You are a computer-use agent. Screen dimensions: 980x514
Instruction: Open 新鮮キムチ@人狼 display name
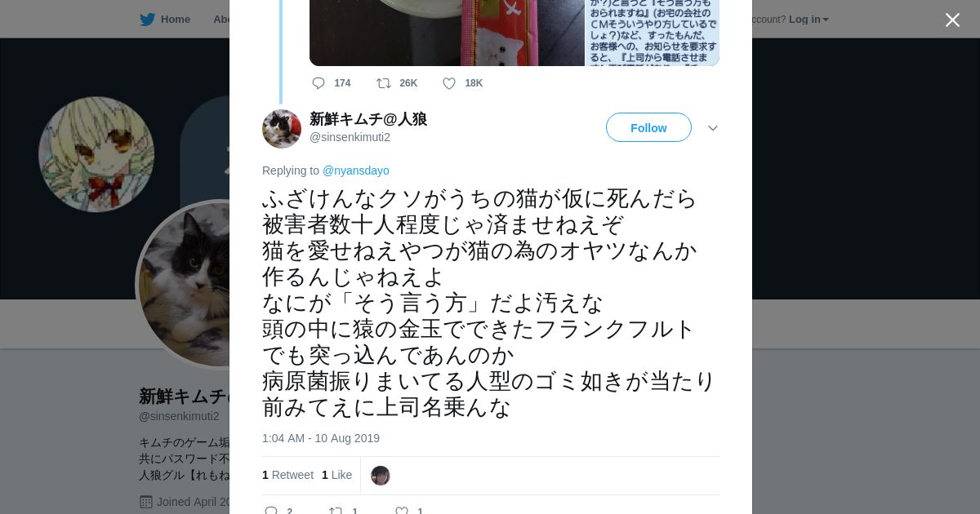368,119
